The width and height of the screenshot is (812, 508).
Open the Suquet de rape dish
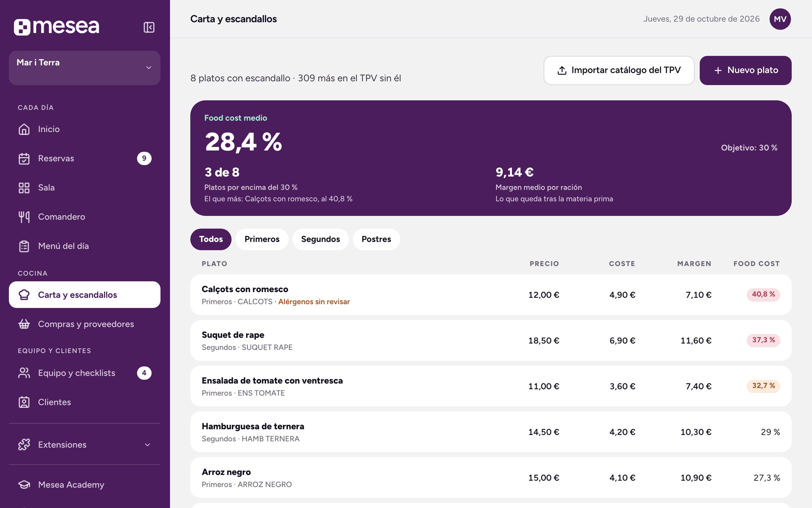491,340
